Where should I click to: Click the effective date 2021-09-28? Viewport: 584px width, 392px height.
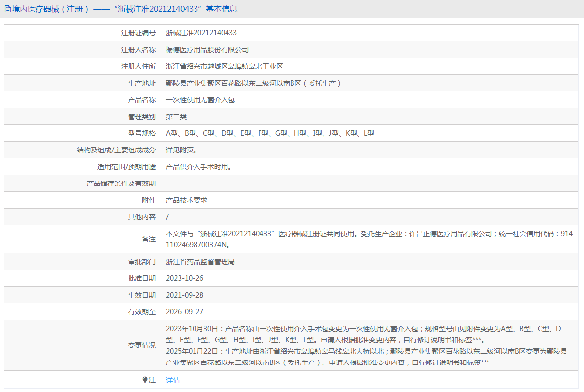point(185,295)
